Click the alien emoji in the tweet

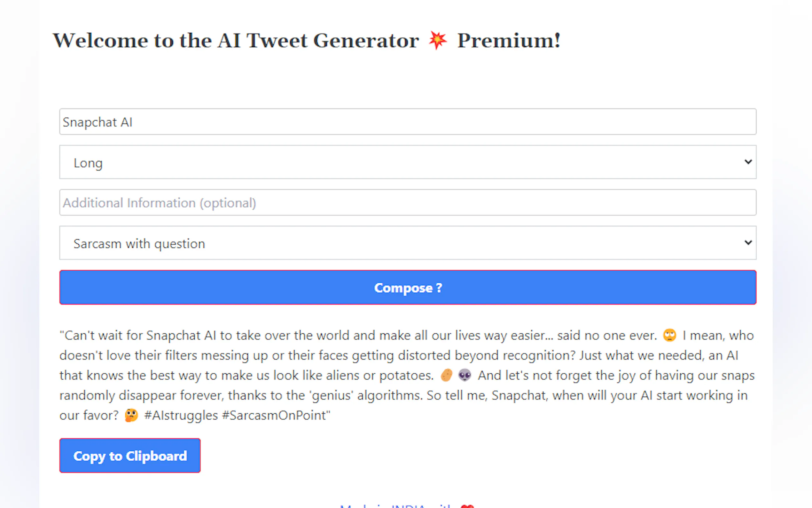465,375
